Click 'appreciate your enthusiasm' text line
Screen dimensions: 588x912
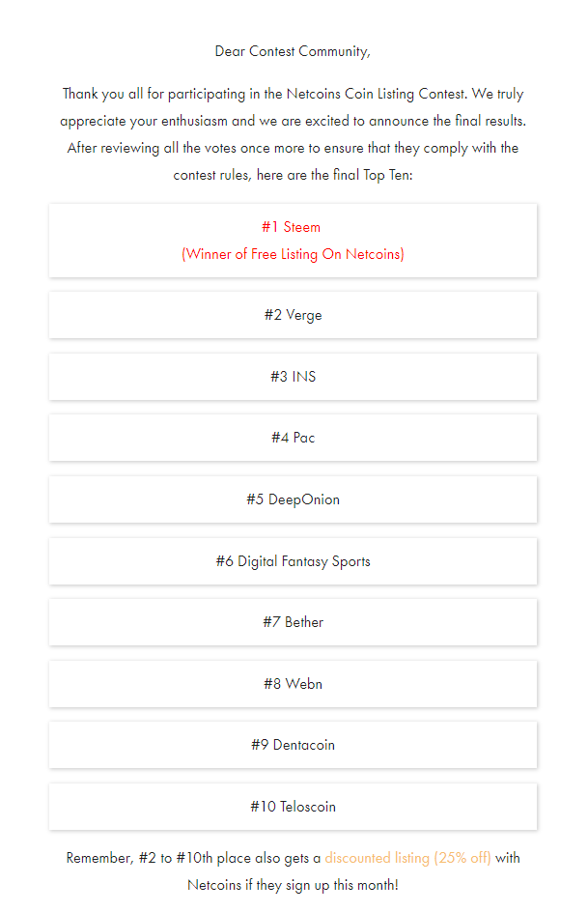point(293,121)
